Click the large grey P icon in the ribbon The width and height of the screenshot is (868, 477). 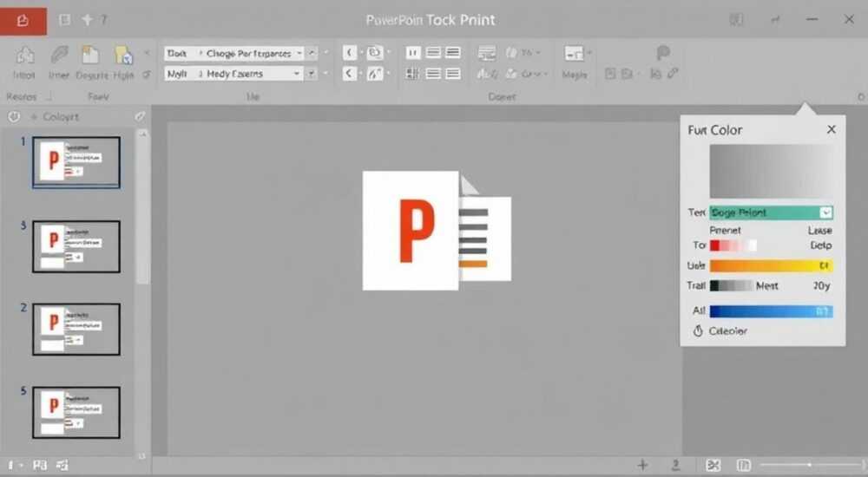tap(662, 53)
